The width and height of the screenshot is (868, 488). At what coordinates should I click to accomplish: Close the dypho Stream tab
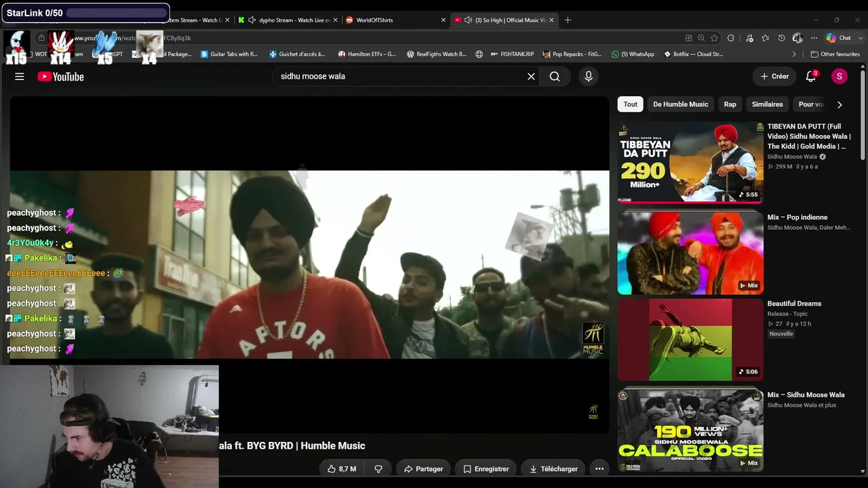pos(335,20)
